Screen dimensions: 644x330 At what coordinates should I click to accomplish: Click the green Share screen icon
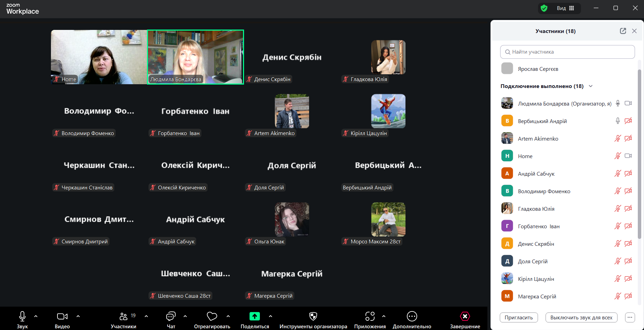(255, 316)
